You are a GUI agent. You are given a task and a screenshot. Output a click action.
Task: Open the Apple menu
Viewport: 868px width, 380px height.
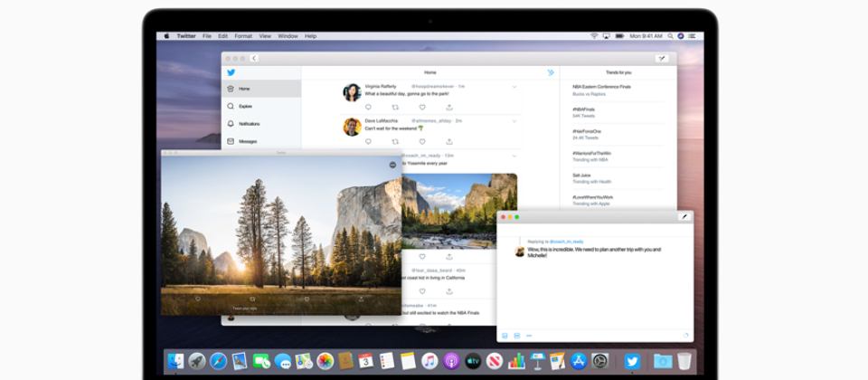(x=166, y=36)
